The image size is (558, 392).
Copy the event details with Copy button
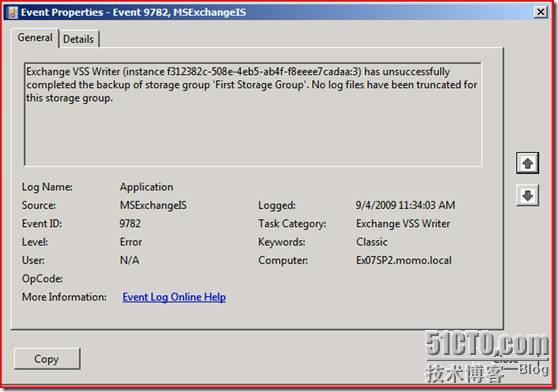[x=47, y=359]
